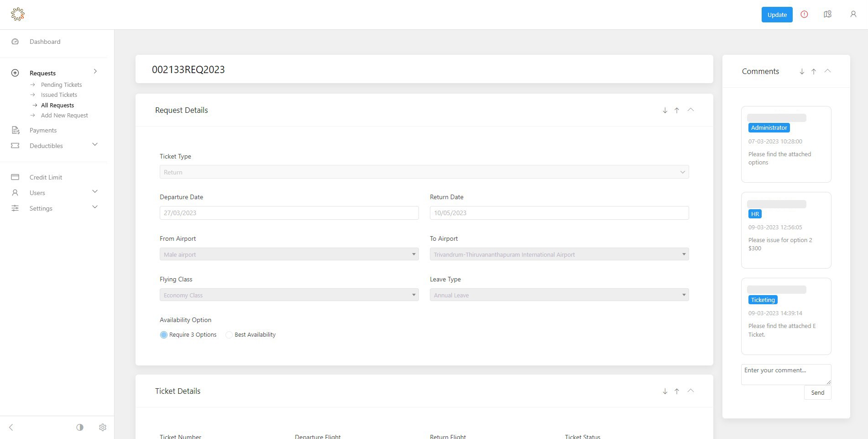Move Request Details panel up

[677, 111]
